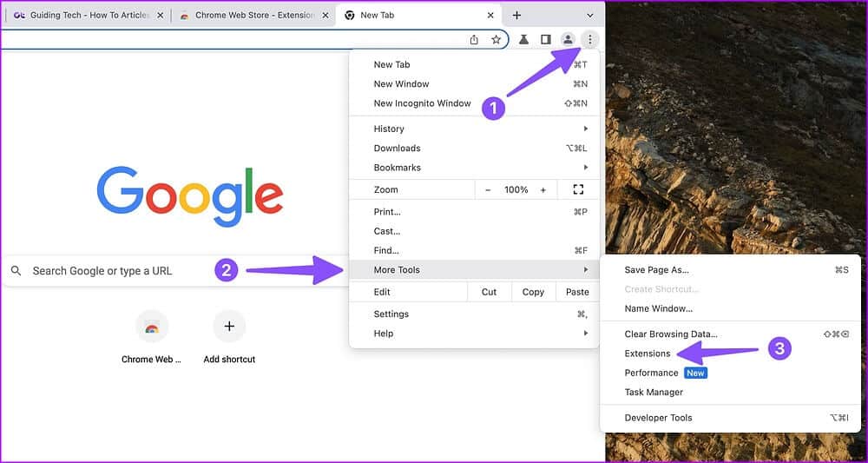The image size is (868, 463).
Task: Close the Guiding Tech tab
Action: [160, 16]
